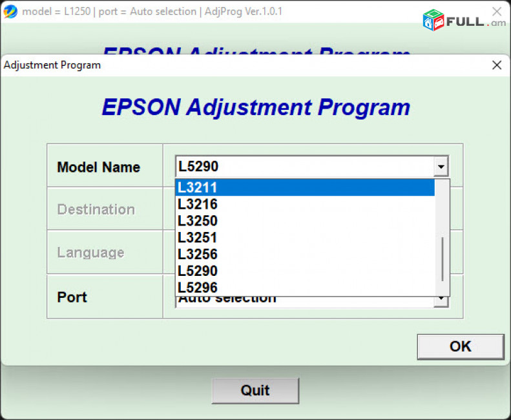This screenshot has width=511, height=420.
Task: Click the AdjProg app icon in title bar
Action: tap(10, 12)
